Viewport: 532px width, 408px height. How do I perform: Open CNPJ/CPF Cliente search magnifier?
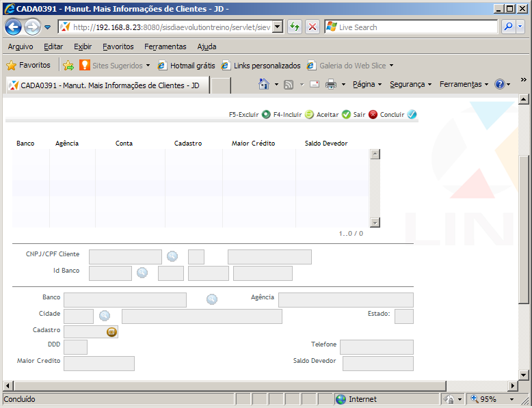click(172, 256)
